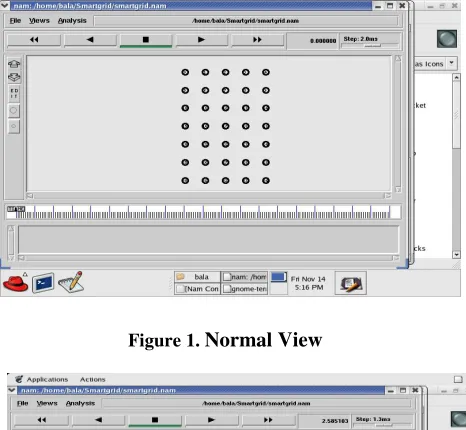Open the Analysis menu in upper nam window
This screenshot has width=466, height=430.
tap(72, 21)
